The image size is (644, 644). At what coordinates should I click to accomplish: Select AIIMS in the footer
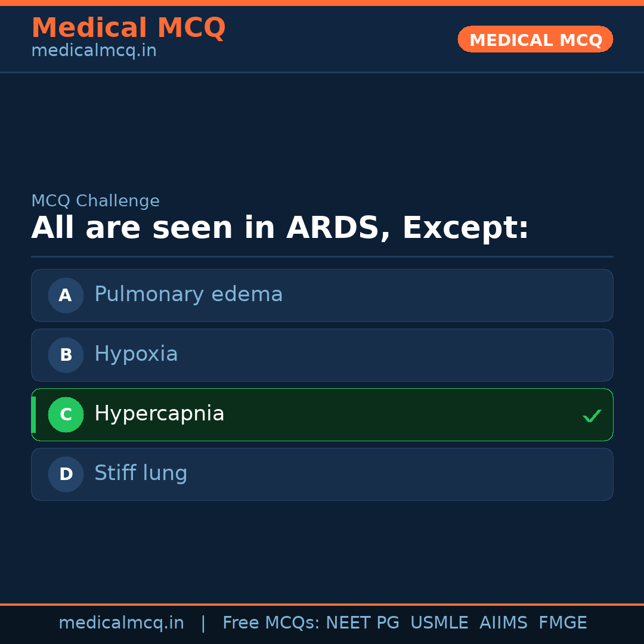(x=503, y=623)
